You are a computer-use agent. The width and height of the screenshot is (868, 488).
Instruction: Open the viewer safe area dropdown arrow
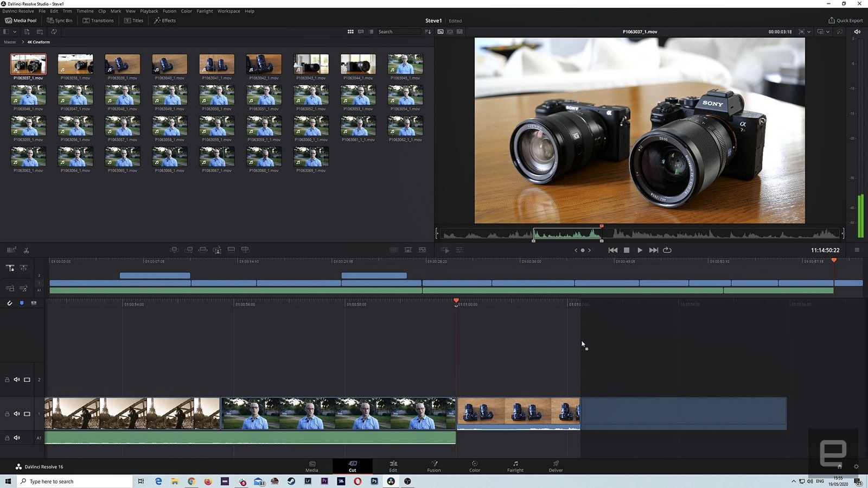809,31
